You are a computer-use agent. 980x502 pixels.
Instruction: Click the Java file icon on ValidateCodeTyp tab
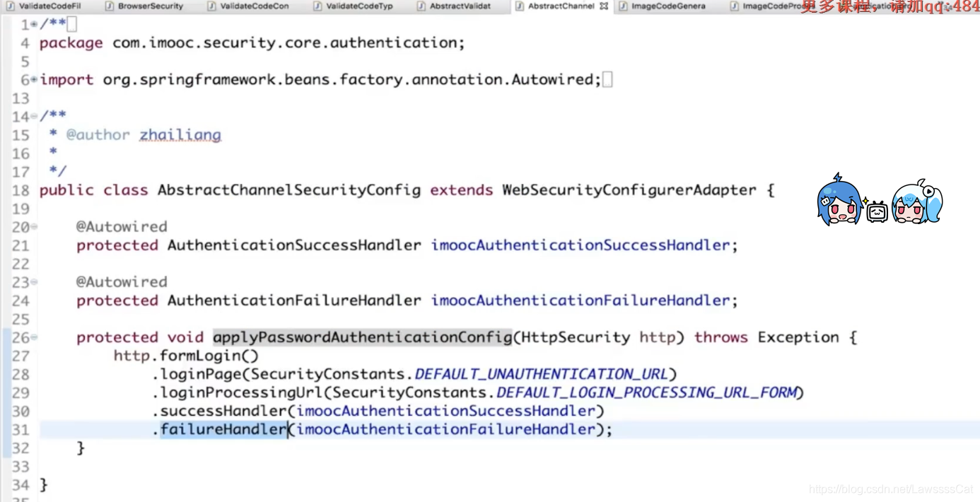(317, 6)
